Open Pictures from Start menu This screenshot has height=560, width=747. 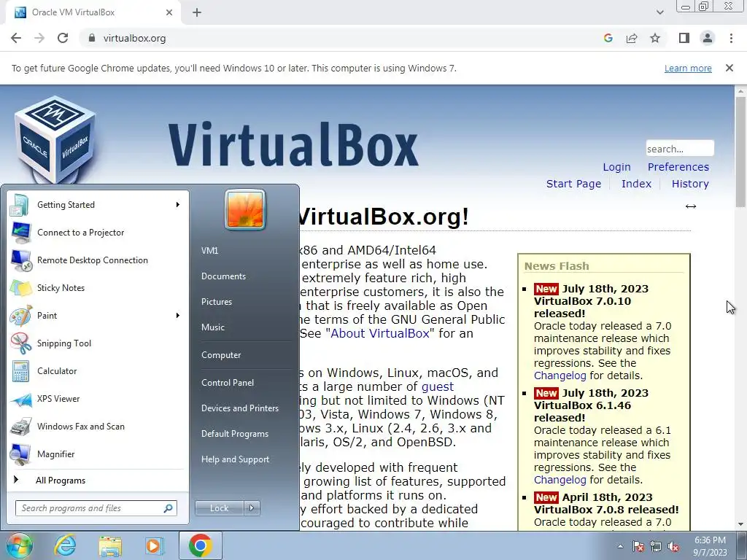tap(216, 302)
